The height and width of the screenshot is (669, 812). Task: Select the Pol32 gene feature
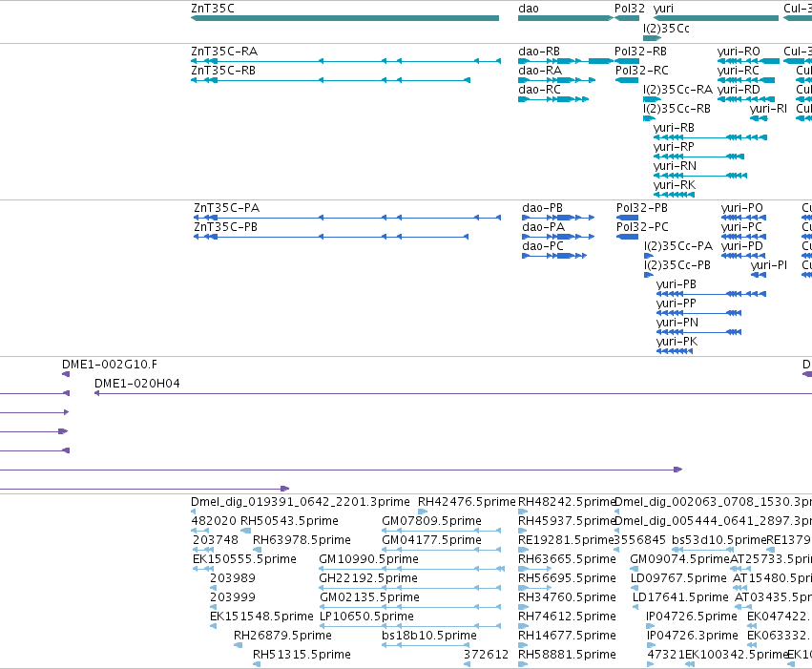[627, 18]
